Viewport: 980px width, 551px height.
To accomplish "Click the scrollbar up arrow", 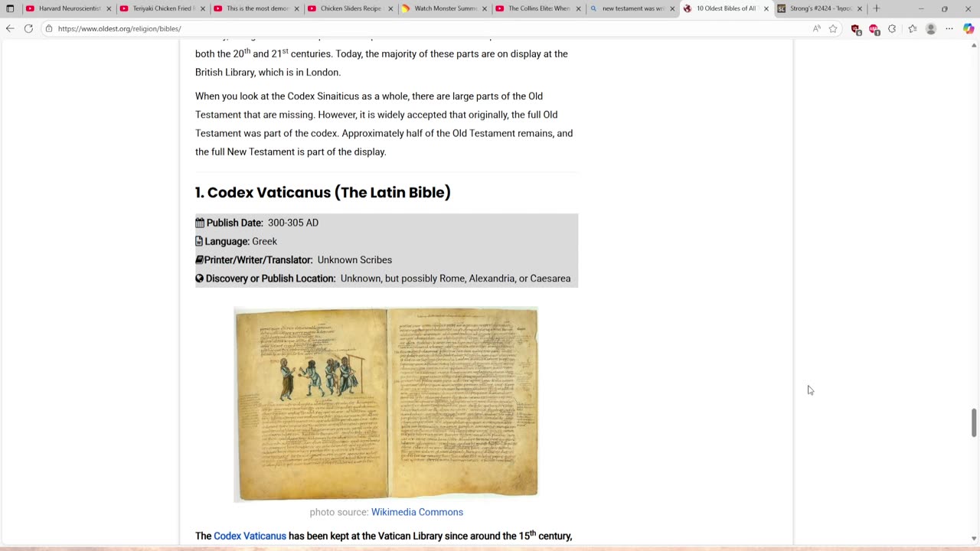I will coord(974,46).
